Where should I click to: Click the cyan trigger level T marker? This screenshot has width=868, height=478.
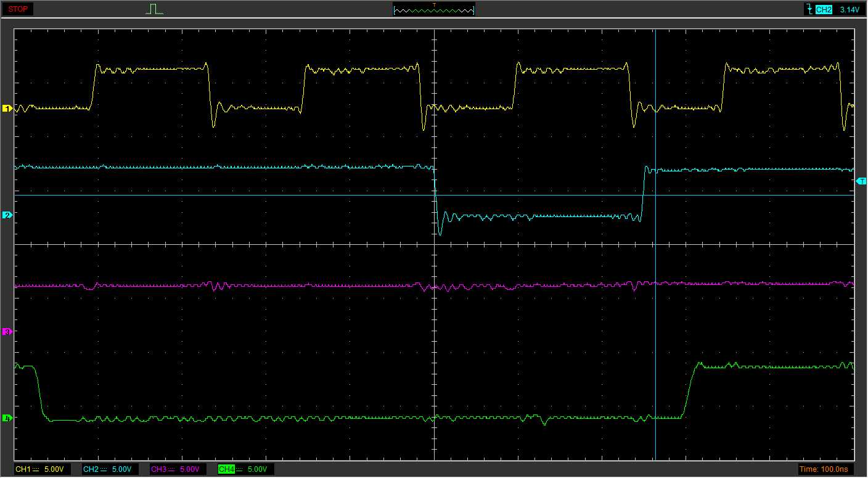tap(861, 181)
